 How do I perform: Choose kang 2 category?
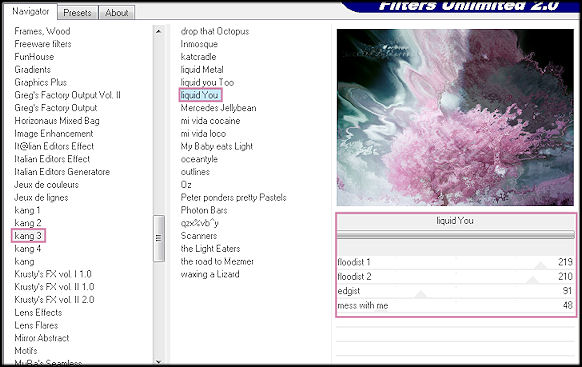click(x=28, y=223)
